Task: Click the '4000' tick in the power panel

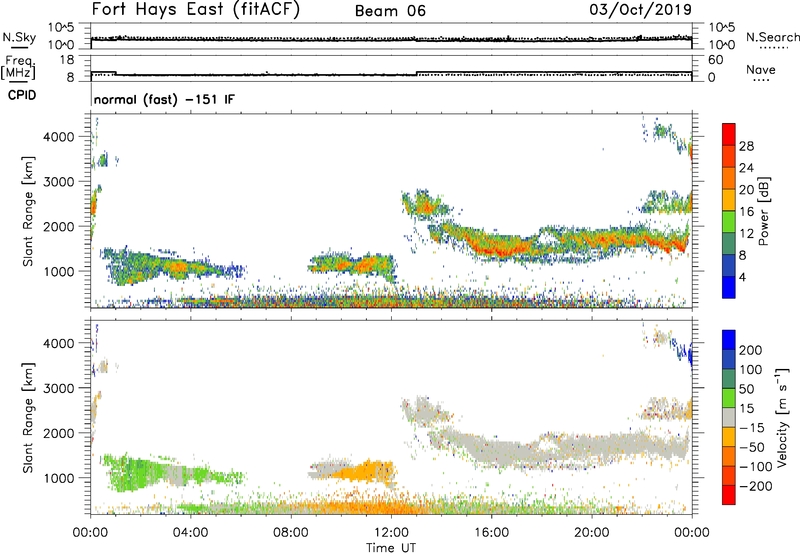Action: point(59,137)
